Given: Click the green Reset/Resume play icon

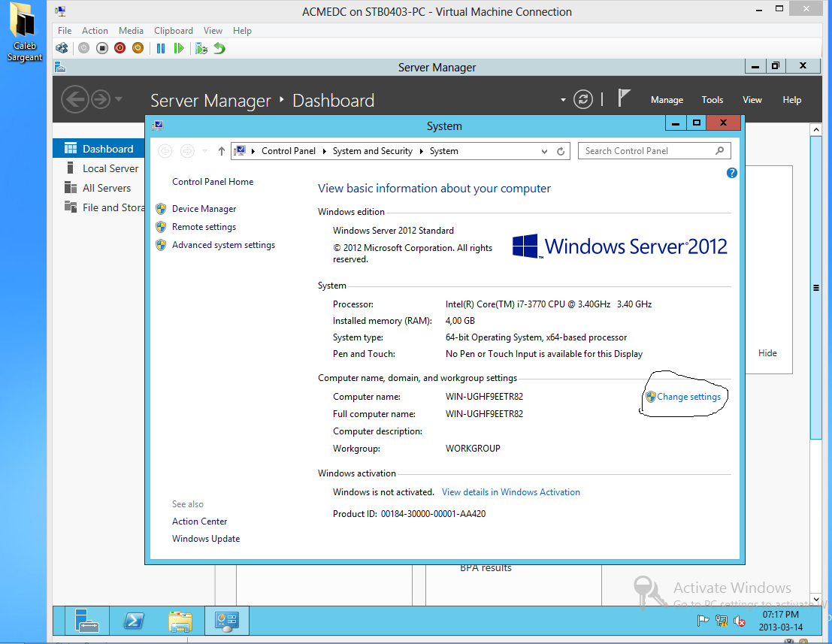Looking at the screenshot, I should click(x=179, y=48).
